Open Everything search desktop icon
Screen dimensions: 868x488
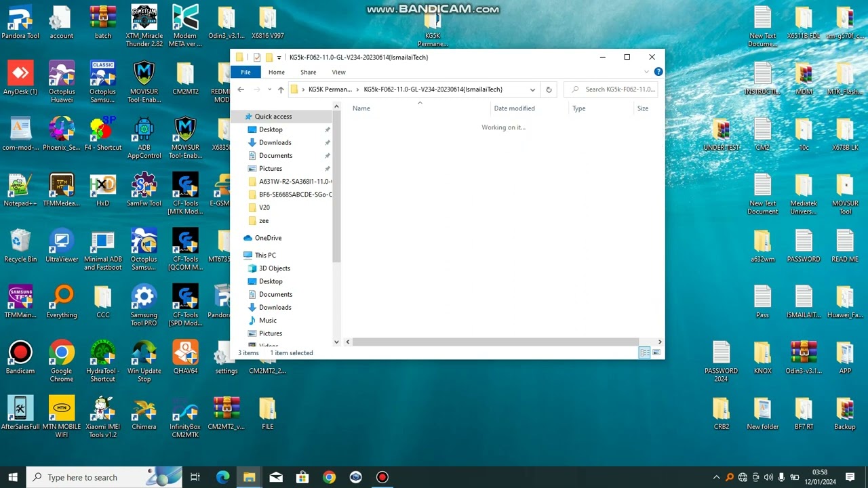pyautogui.click(x=62, y=301)
